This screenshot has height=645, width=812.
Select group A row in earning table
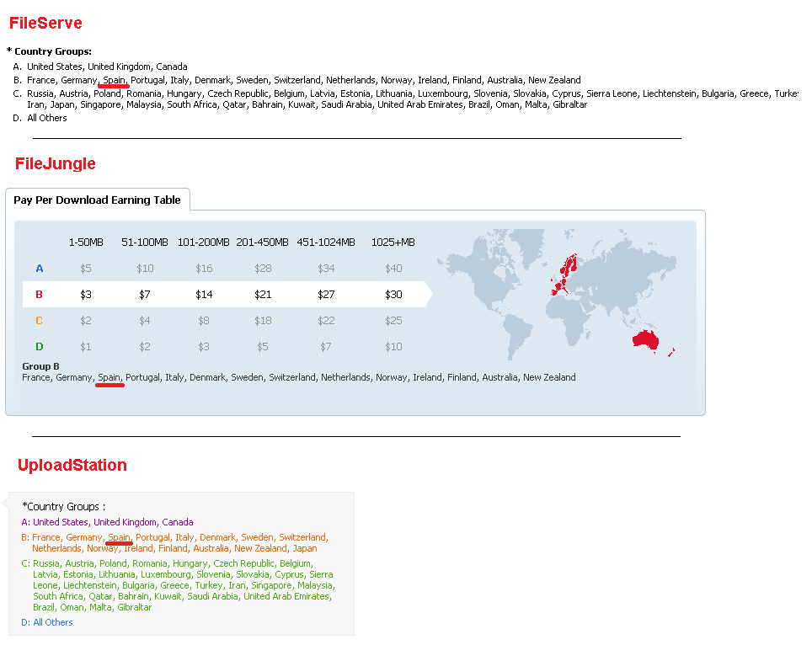[x=224, y=268]
